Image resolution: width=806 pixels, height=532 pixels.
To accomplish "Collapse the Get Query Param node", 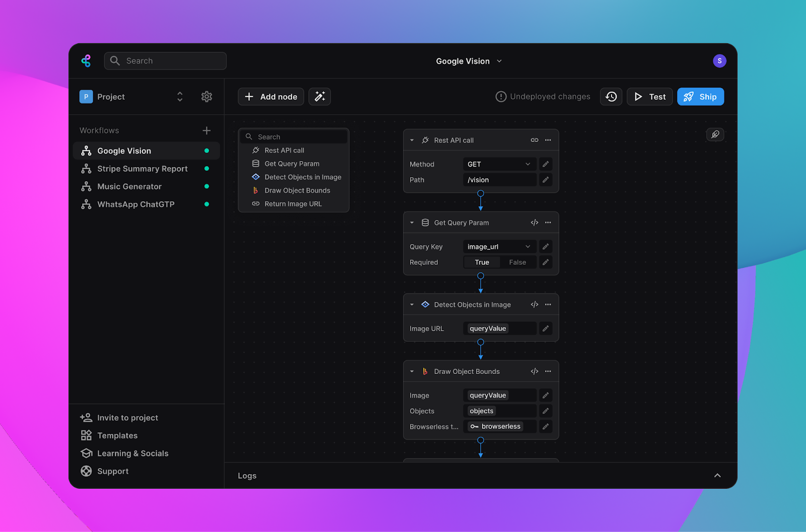I will click(x=412, y=222).
